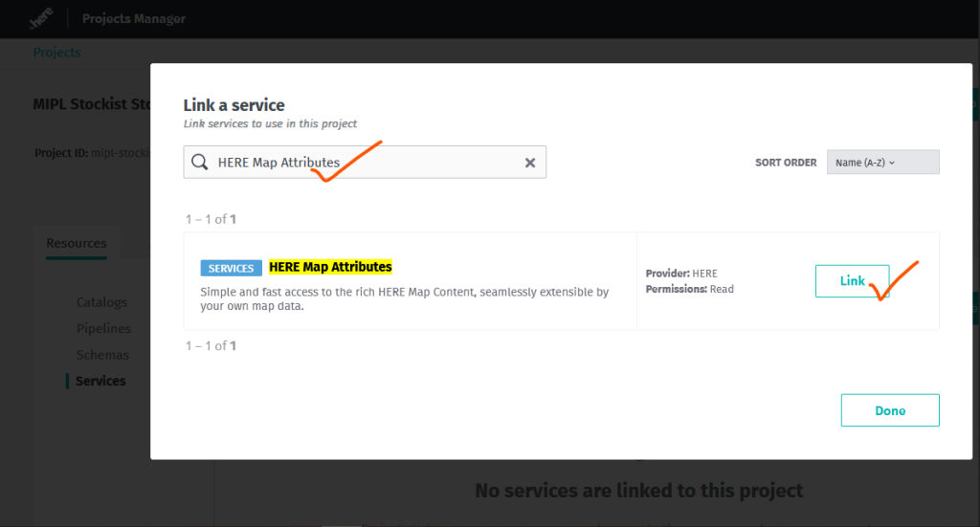Click the HERE logo in the header
Image resolution: width=980 pixels, height=527 pixels.
(x=41, y=19)
